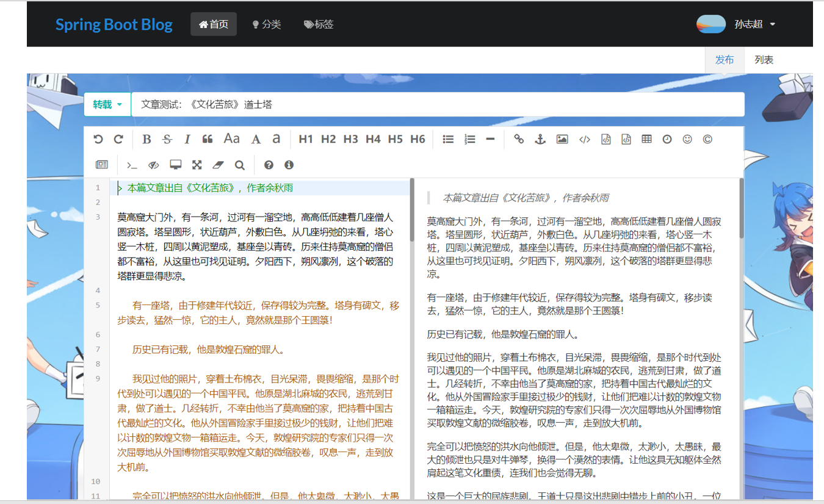Open the 分类 categories menu

pos(267,24)
